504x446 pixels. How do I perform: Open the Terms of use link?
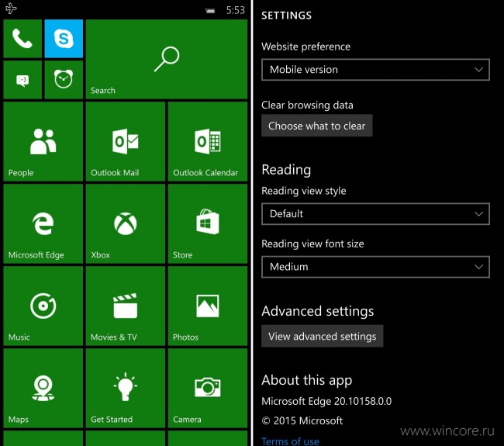(290, 441)
